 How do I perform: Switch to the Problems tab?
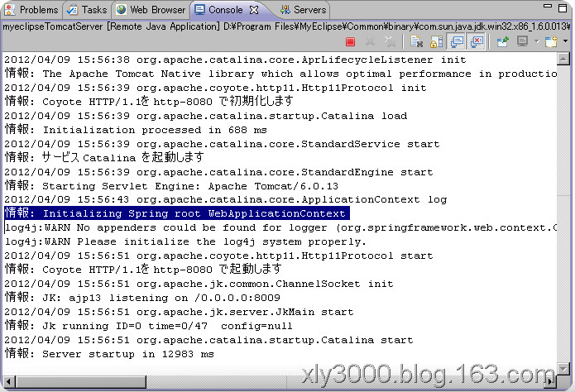point(31,10)
